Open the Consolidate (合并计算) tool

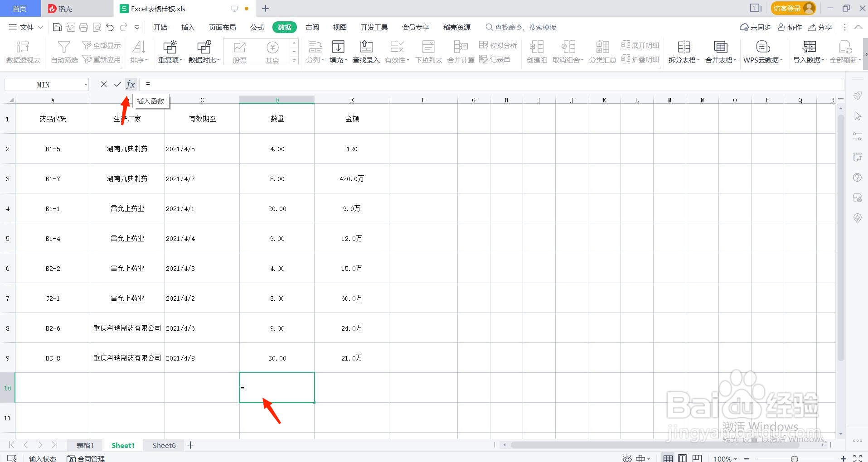coord(461,52)
